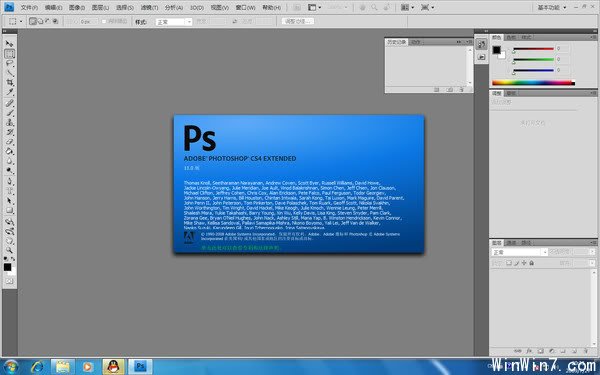Select the Eyedropper tool
The image size is (600, 375).
pyautogui.click(x=9, y=92)
